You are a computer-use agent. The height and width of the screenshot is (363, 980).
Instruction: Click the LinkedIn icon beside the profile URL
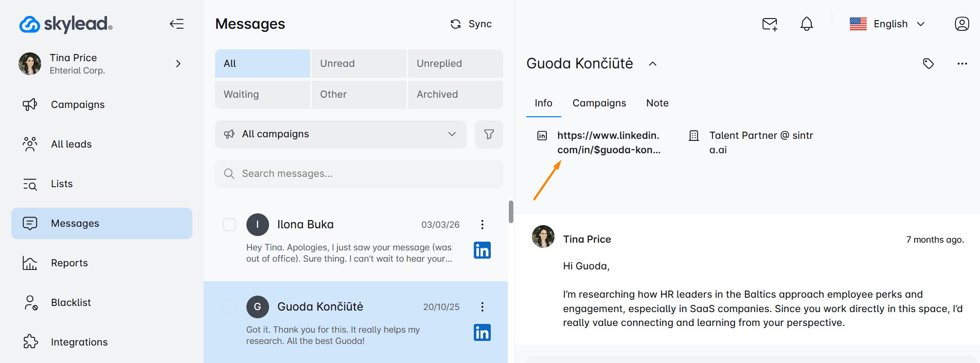click(x=542, y=136)
